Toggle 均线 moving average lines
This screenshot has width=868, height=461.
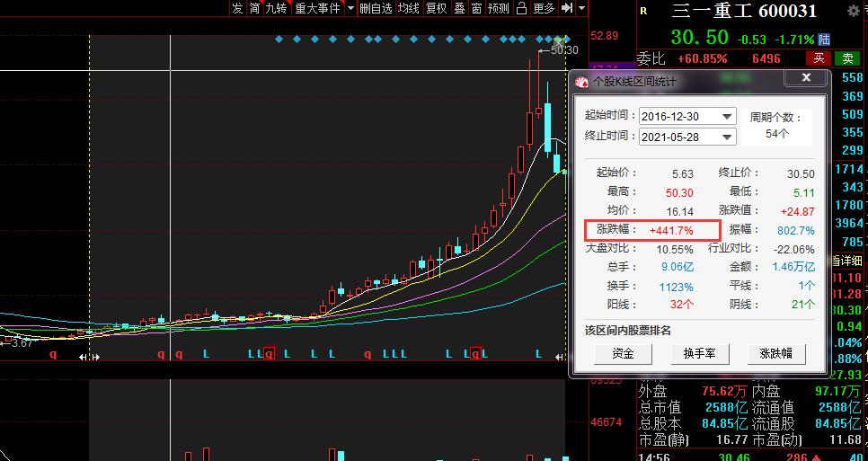pos(409,8)
